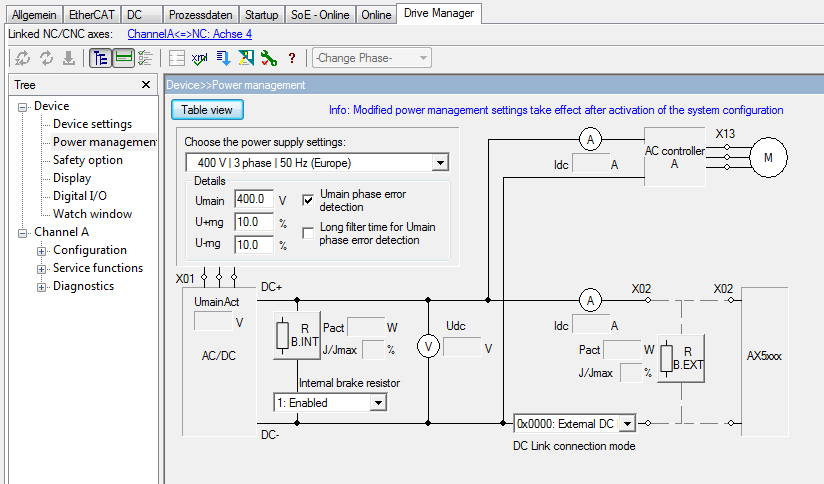This screenshot has width=824, height=484.
Task: Click the U-rng percent input field
Action: pyautogui.click(x=254, y=244)
